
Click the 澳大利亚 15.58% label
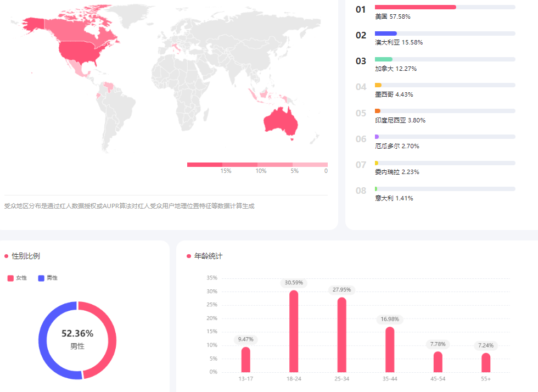(x=399, y=43)
